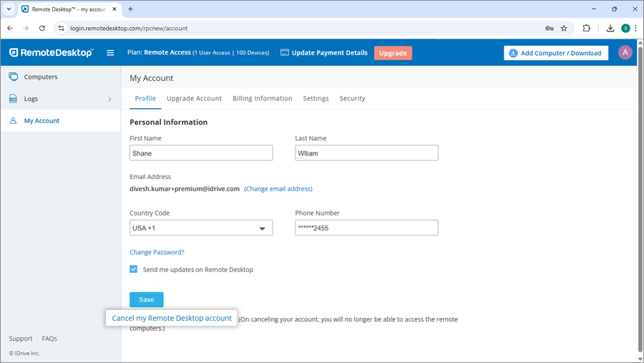644x363 pixels.
Task: Switch to the Security tab
Action: click(x=352, y=98)
